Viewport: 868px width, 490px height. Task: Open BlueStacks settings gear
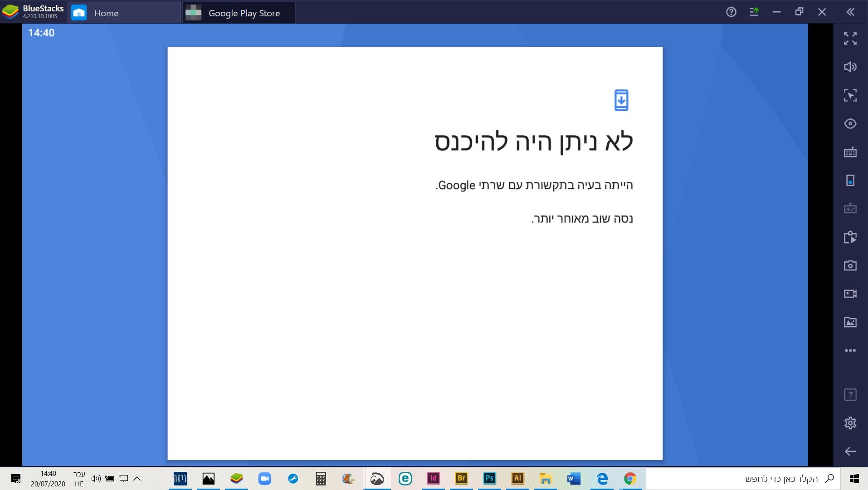coord(850,423)
